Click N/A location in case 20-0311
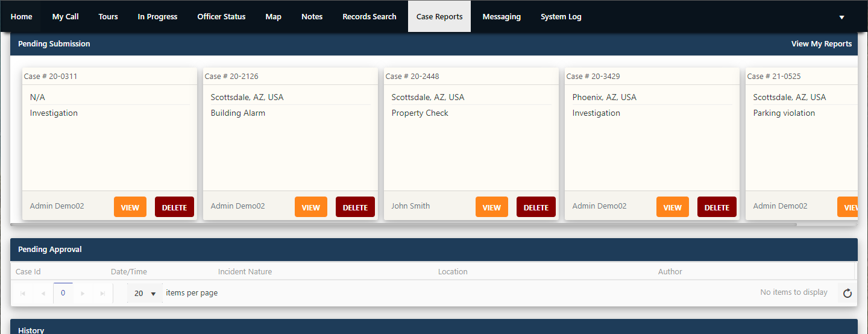 click(37, 97)
